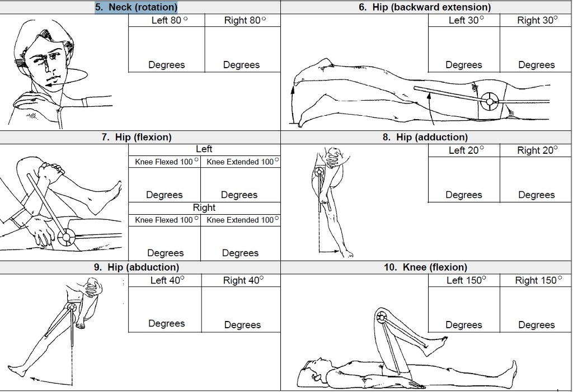This screenshot has width=573, height=392.
Task: Click the highlighted "5. Neck (rotation)" heading
Action: (x=136, y=7)
